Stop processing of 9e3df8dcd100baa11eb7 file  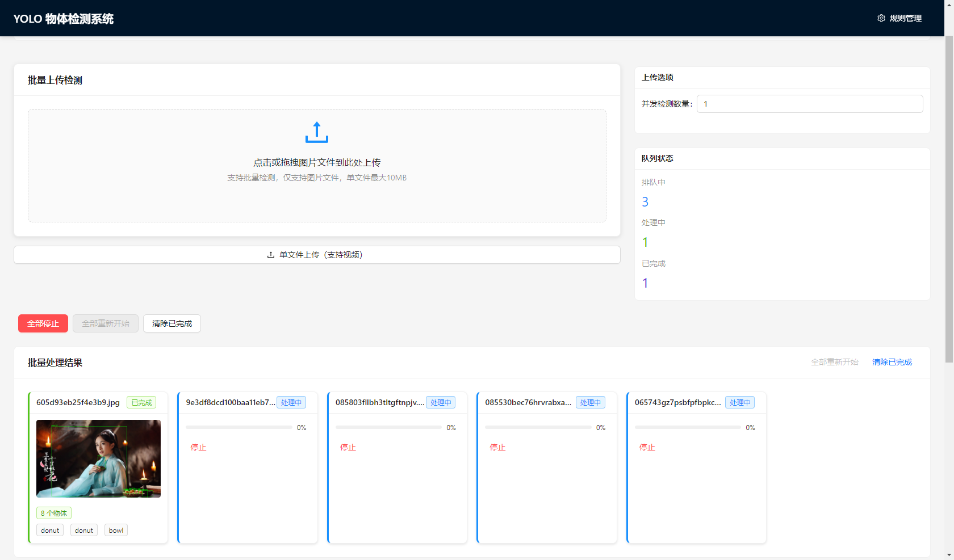tap(198, 447)
